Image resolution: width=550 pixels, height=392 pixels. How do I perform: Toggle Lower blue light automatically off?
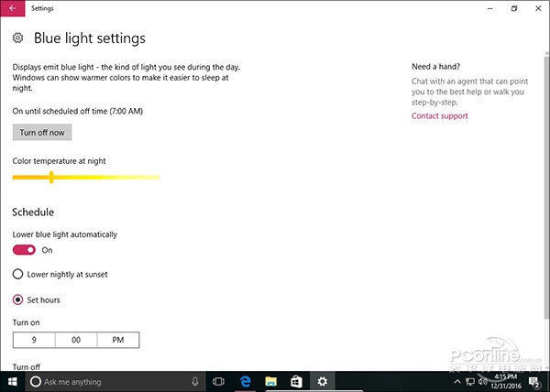pyautogui.click(x=24, y=250)
